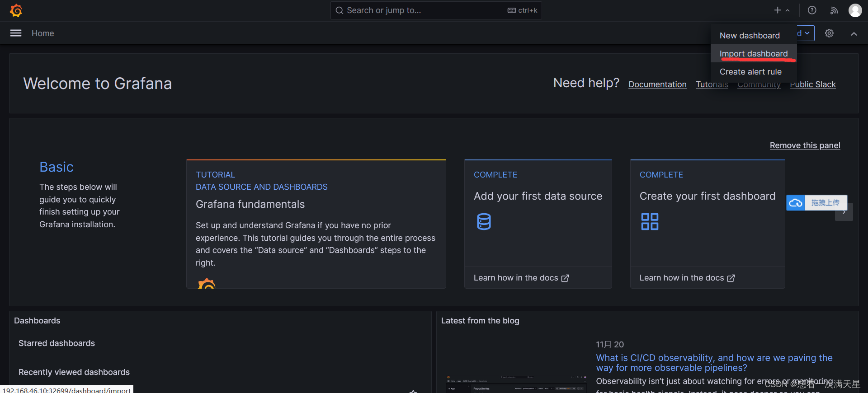The width and height of the screenshot is (868, 393).
Task: Click the database data source icon
Action: click(x=484, y=221)
